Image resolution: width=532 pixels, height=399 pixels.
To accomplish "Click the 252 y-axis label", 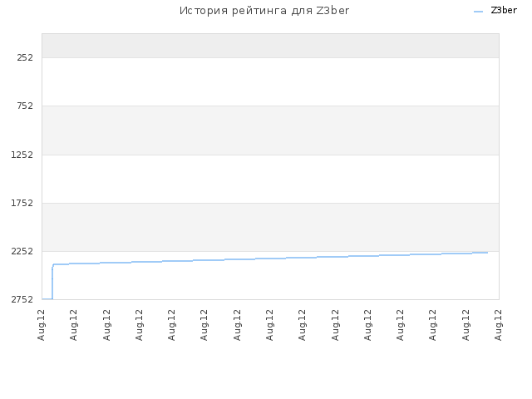I will click(x=25, y=57).
